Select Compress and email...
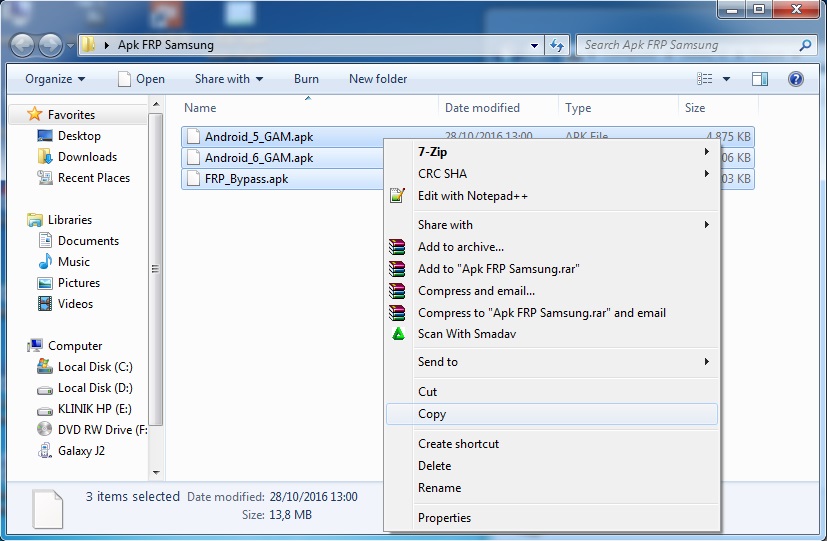The height and width of the screenshot is (541, 827). pyautogui.click(x=552, y=291)
